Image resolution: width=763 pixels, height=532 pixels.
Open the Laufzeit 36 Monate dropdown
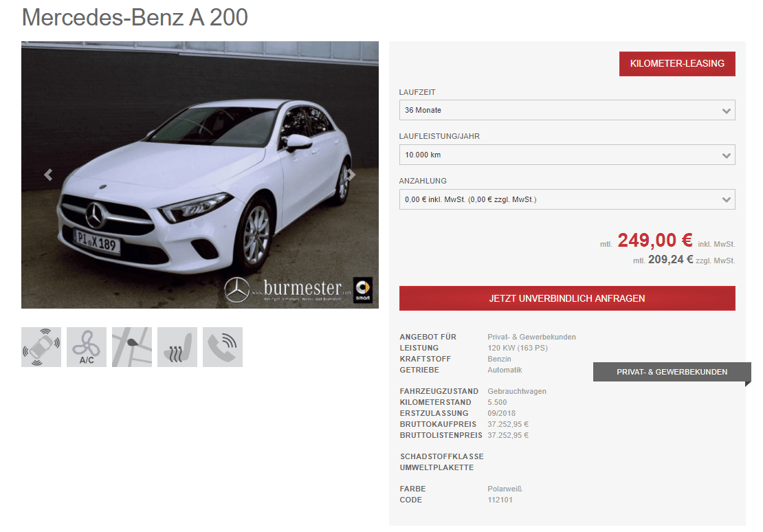(567, 111)
